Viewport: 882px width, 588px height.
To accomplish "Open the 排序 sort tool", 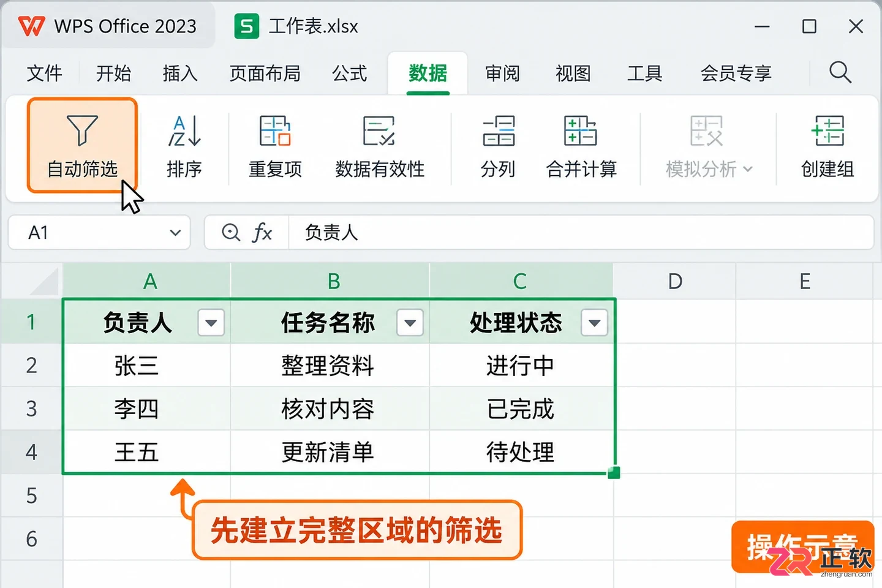I will coord(184,147).
